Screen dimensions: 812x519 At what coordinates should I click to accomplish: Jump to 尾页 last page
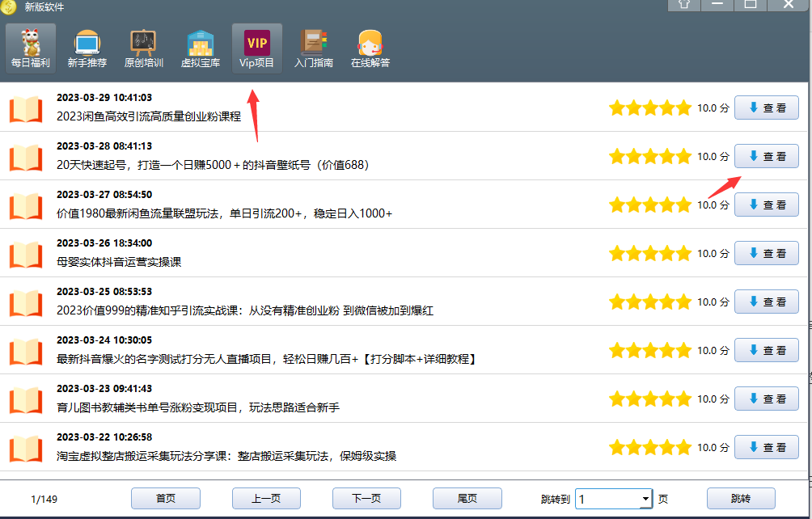click(x=467, y=499)
